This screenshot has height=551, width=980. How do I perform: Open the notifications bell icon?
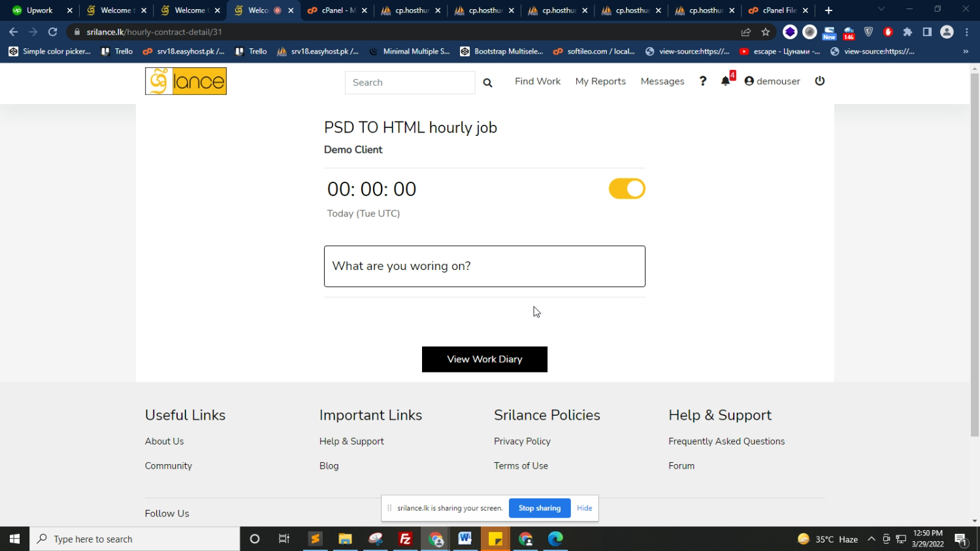point(725,81)
